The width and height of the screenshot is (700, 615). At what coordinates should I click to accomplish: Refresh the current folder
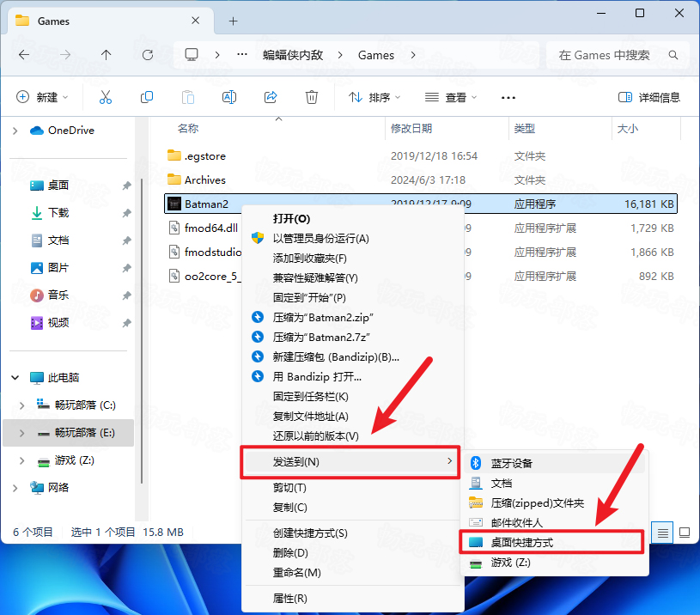click(x=148, y=55)
